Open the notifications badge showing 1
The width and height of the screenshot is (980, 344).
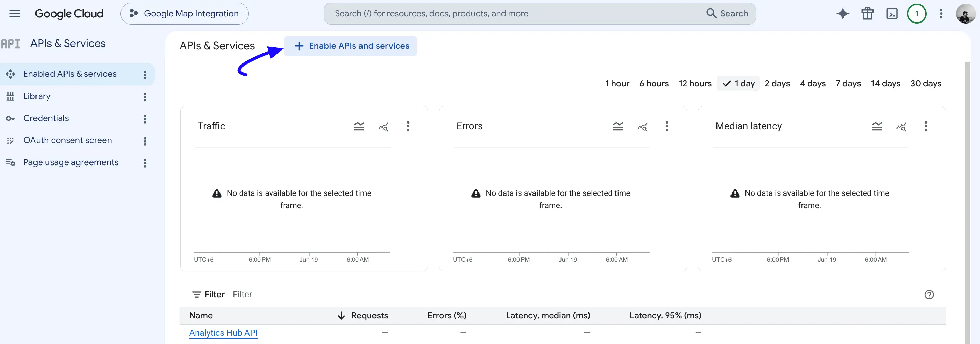(917, 14)
